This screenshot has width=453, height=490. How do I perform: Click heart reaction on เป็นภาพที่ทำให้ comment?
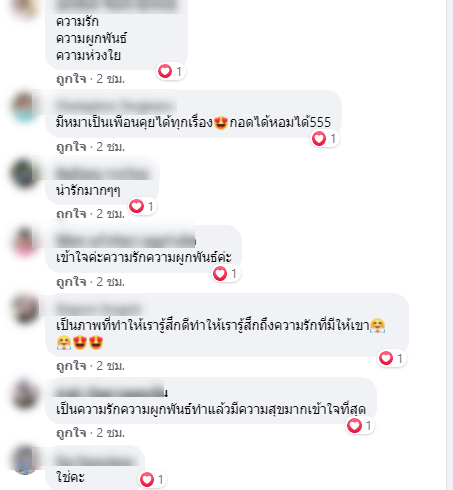click(x=392, y=358)
